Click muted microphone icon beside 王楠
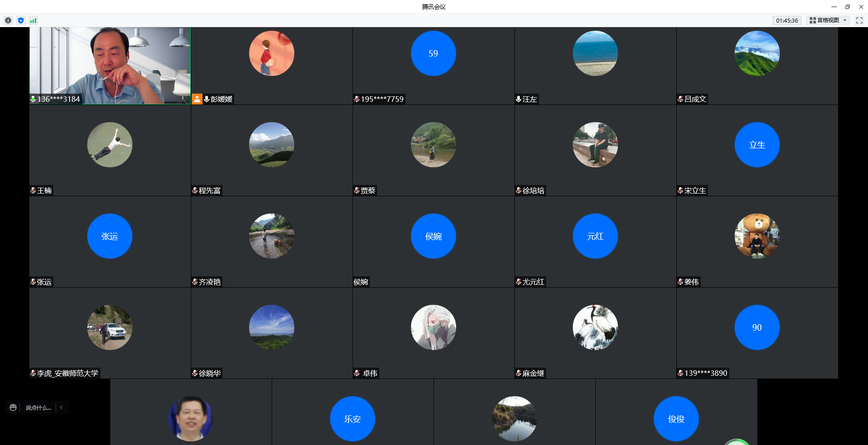 pyautogui.click(x=33, y=190)
